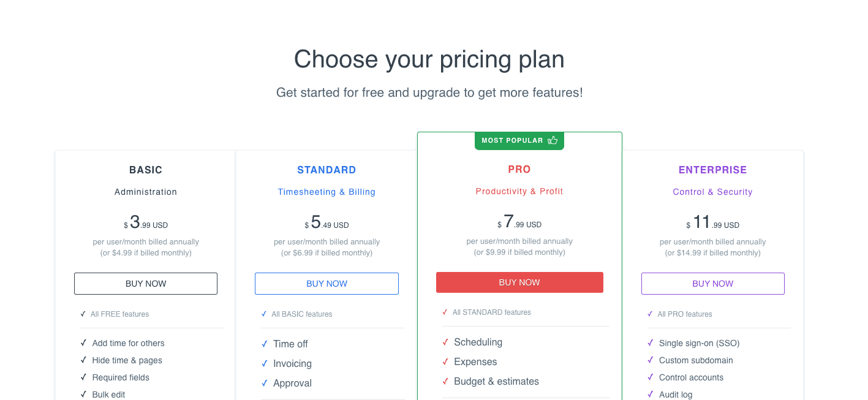Click the MOST POPULAR badge label

tap(512, 141)
